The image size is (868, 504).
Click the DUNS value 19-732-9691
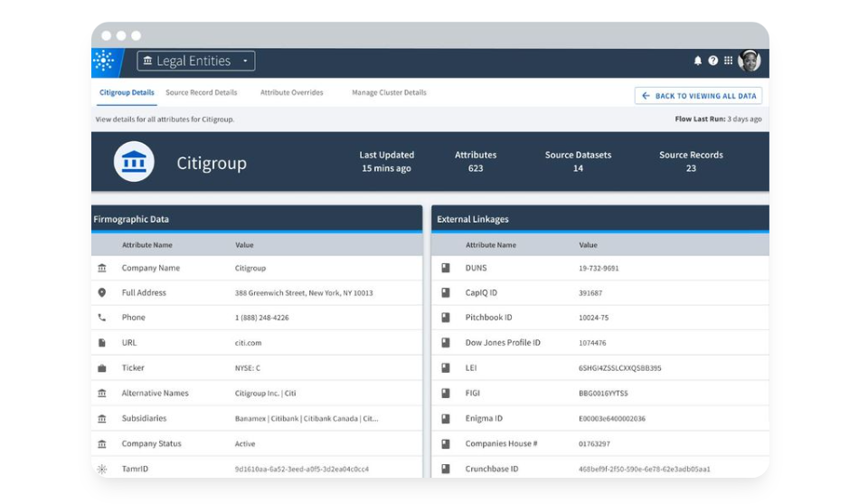point(599,268)
